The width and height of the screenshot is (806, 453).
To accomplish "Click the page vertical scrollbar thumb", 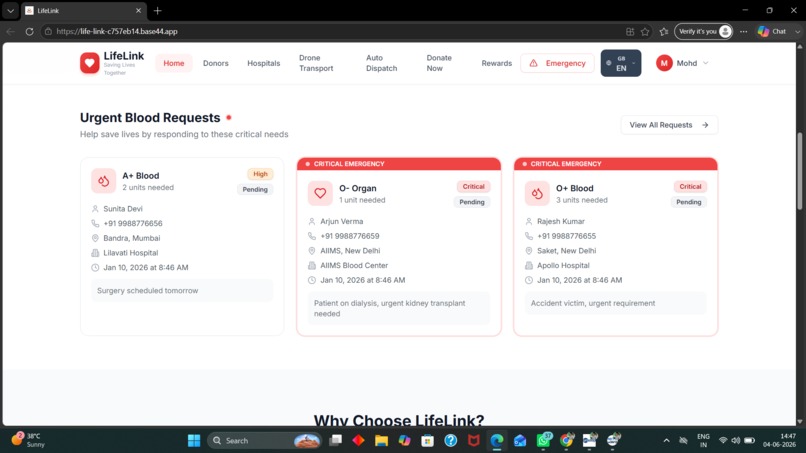I will coord(800,171).
